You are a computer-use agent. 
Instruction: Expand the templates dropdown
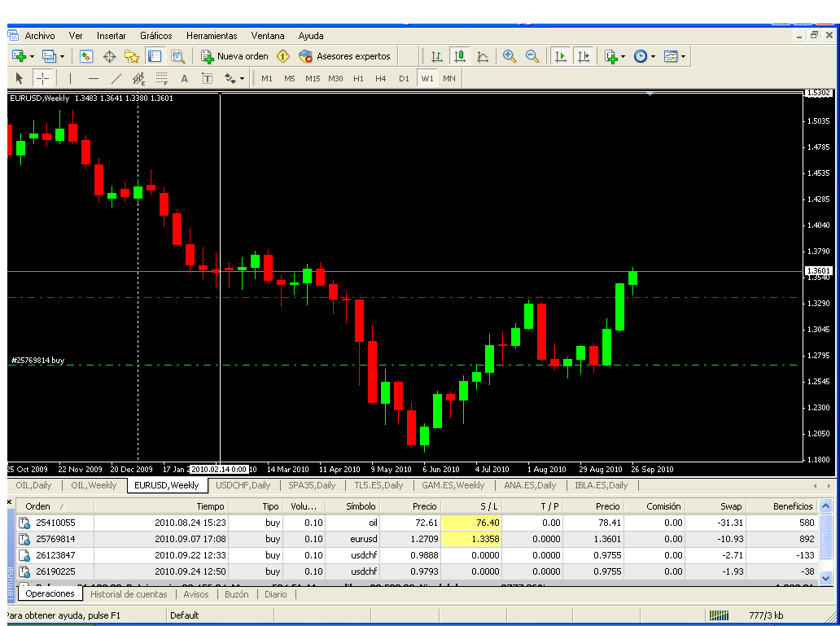(683, 56)
